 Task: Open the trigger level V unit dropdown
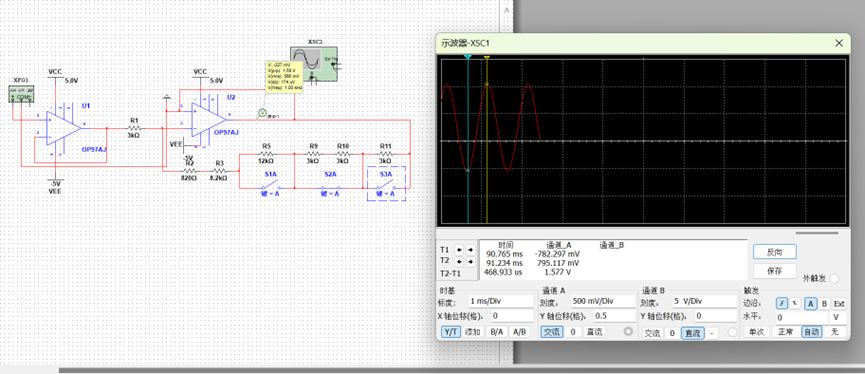839,318
